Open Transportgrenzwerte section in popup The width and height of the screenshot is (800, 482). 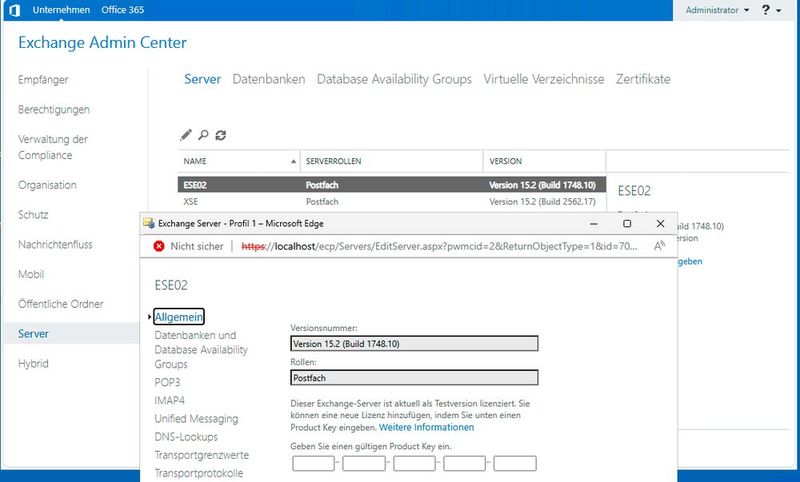[x=202, y=455]
